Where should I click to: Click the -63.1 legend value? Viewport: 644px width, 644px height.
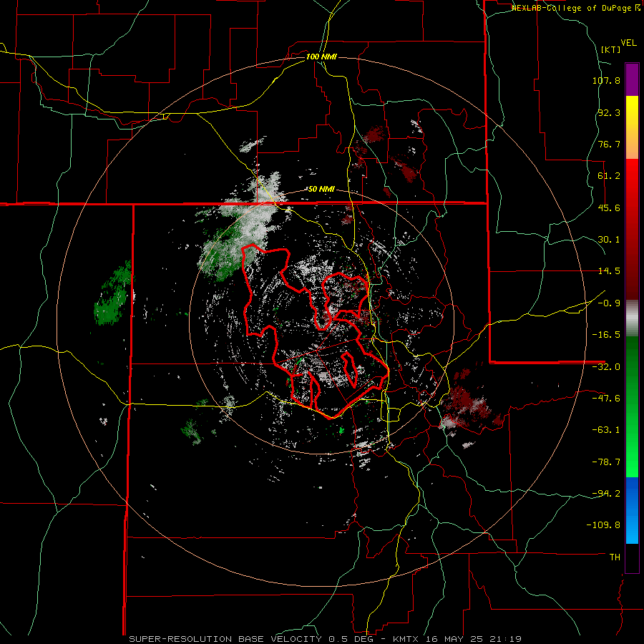click(x=606, y=430)
